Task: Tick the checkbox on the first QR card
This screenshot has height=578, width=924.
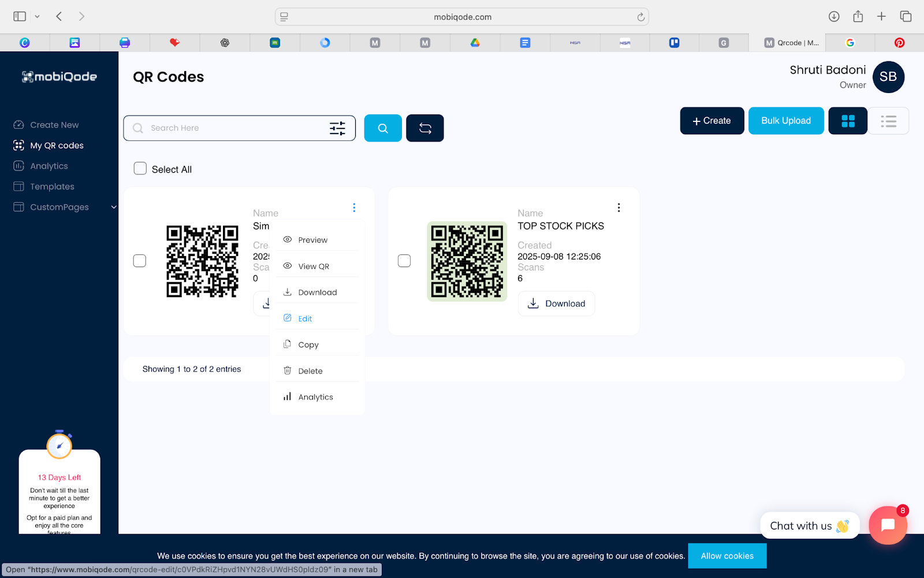Action: click(139, 261)
